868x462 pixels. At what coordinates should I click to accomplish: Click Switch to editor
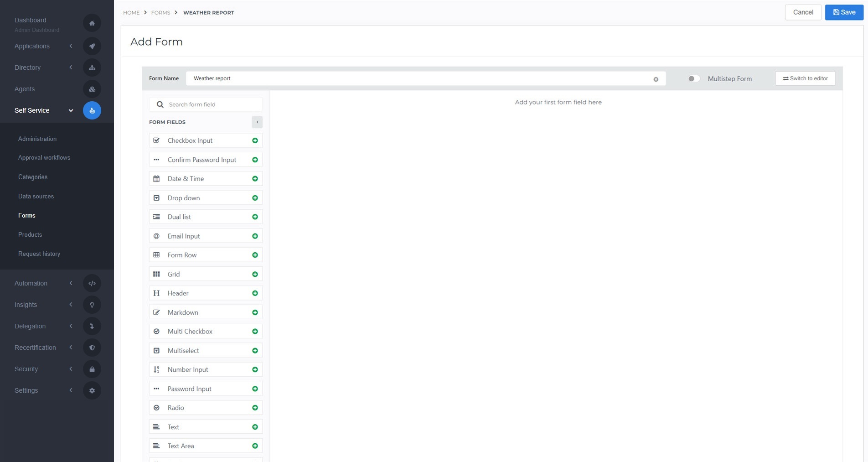point(805,78)
